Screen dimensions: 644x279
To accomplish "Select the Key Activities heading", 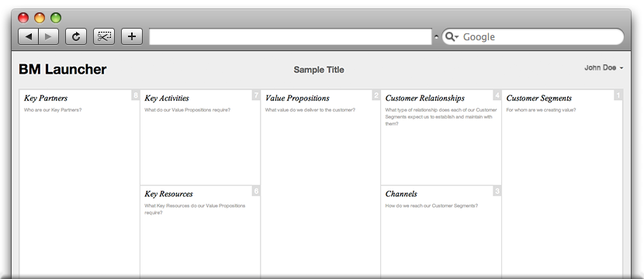I will coord(167,98).
